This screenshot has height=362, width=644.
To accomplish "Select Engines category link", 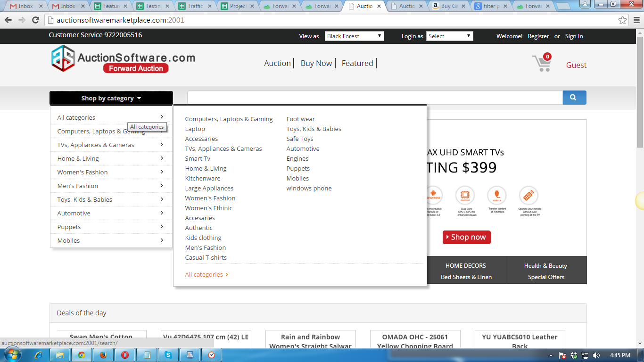I will (297, 158).
